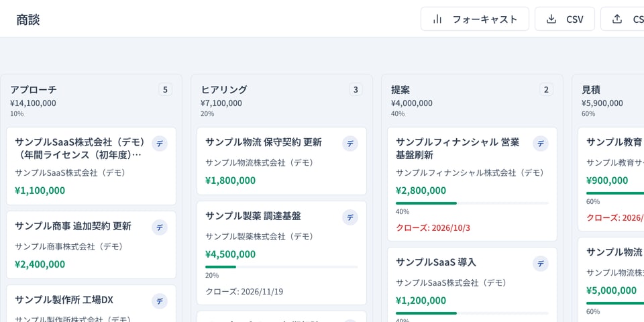
Task: Click the ¥5,000,000 deal amount
Action: tap(612, 290)
